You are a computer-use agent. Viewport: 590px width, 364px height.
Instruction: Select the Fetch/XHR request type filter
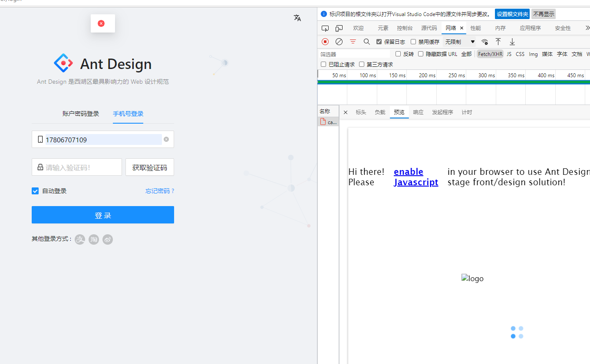point(490,54)
